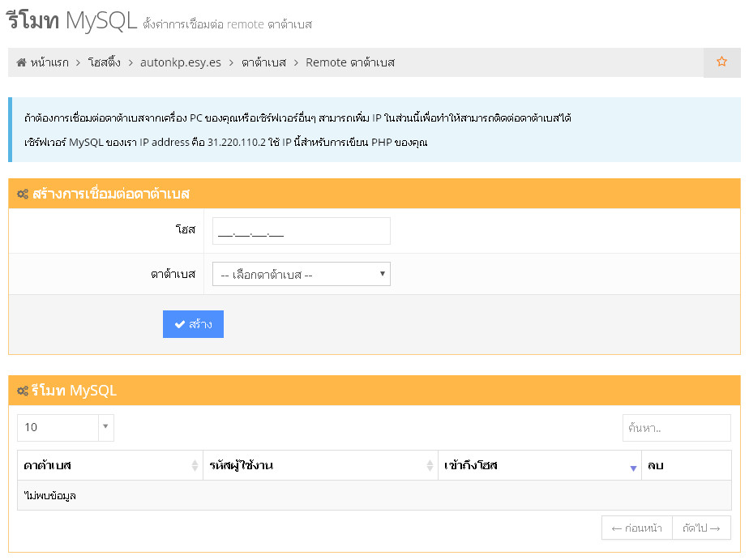
Task: Click gears icon in รีโมท MySQL header
Action: (x=23, y=391)
